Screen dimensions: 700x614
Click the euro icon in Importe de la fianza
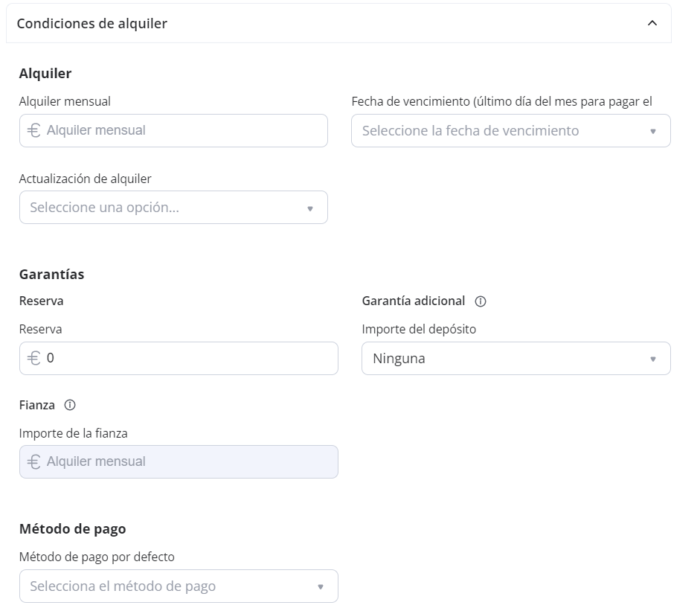pyautogui.click(x=34, y=461)
